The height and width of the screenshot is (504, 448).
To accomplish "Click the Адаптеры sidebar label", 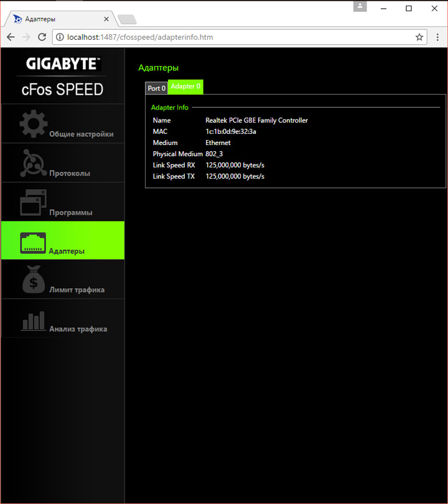I will point(67,251).
